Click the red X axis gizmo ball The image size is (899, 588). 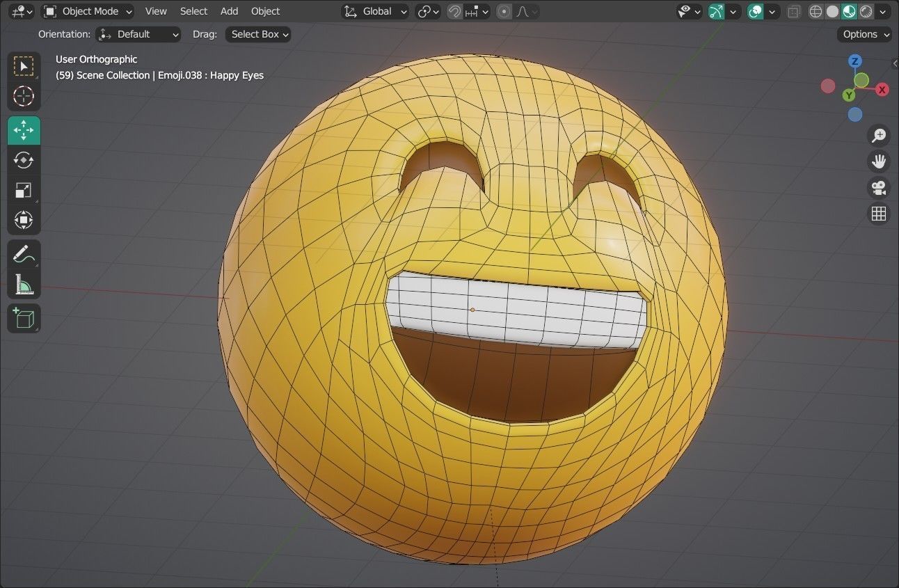pos(882,90)
